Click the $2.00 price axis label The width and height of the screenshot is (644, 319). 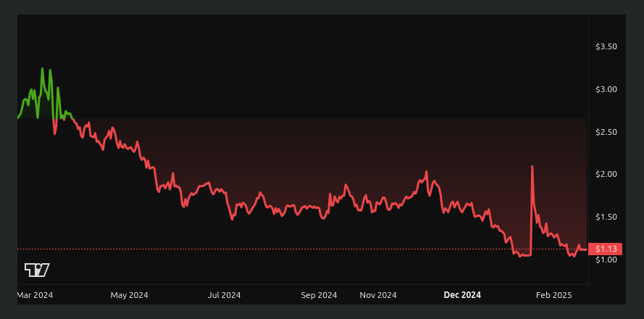(606, 174)
